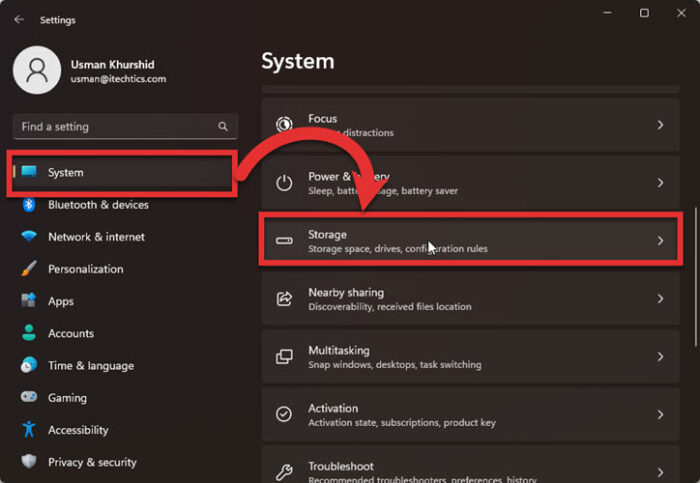Click the Time & language globe icon
This screenshot has width=700, height=483.
click(x=29, y=365)
